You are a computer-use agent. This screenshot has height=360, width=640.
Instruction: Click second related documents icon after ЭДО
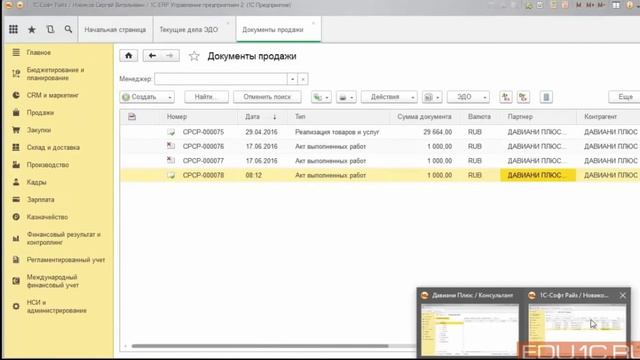523,97
